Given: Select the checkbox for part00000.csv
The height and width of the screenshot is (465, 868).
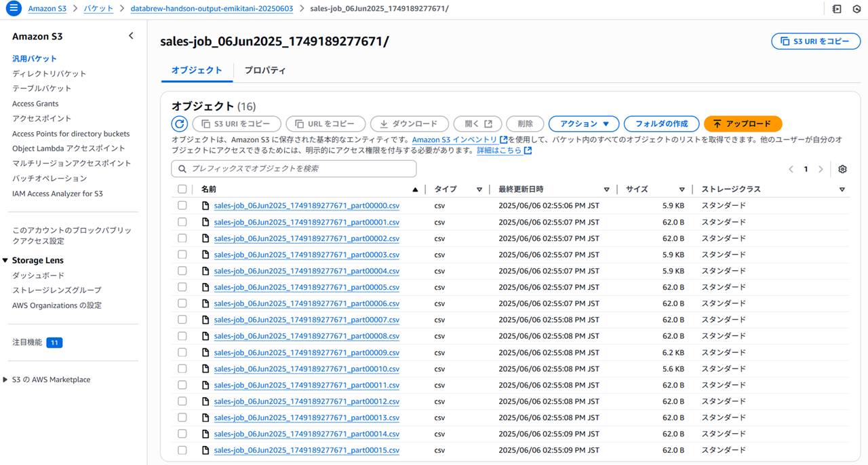Looking at the screenshot, I should pyautogui.click(x=182, y=206).
